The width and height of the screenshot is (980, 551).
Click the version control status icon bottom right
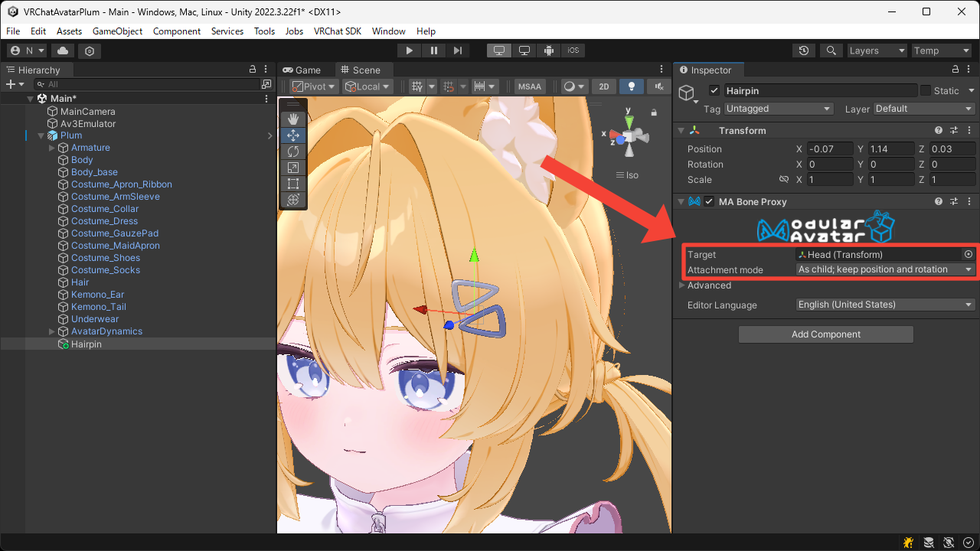[968, 542]
